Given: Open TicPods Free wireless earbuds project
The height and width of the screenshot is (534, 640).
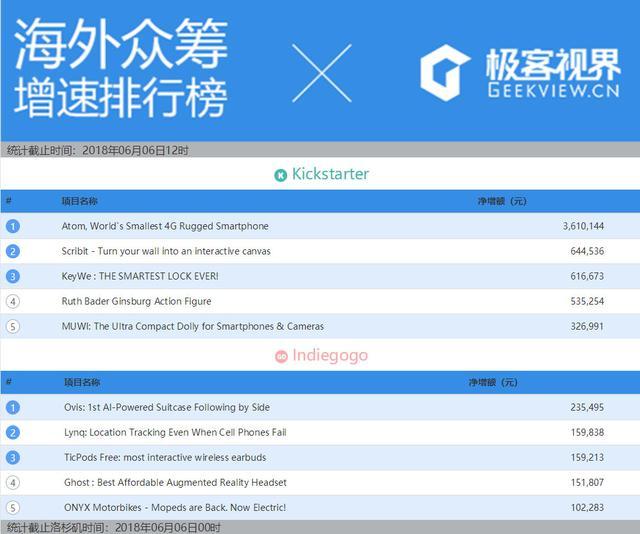Looking at the screenshot, I should pyautogui.click(x=166, y=457).
